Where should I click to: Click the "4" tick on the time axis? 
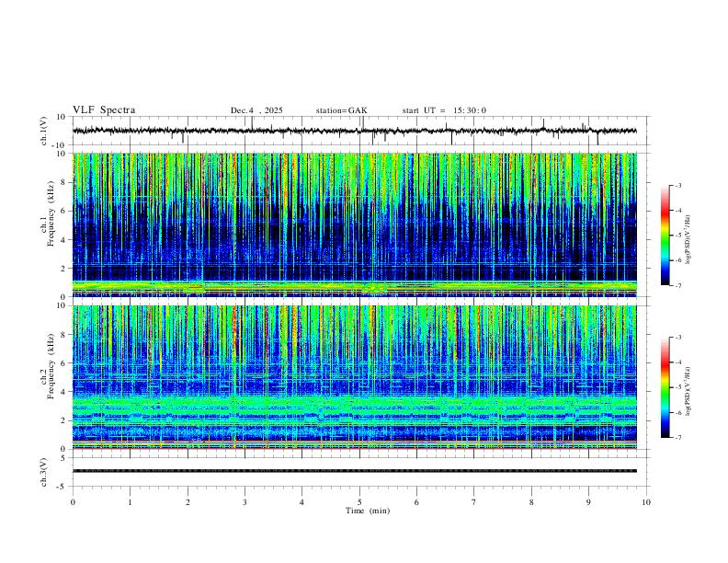pyautogui.click(x=302, y=502)
